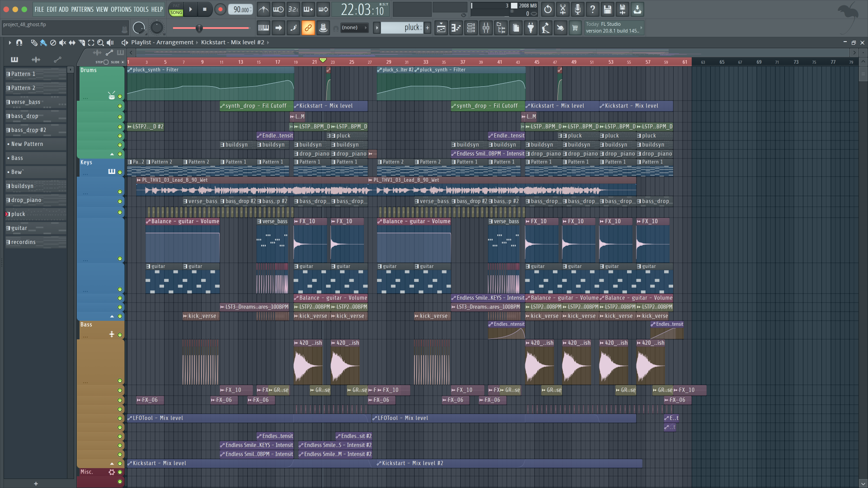Switch transport to SONG mode
868x488 pixels.
[x=176, y=13]
